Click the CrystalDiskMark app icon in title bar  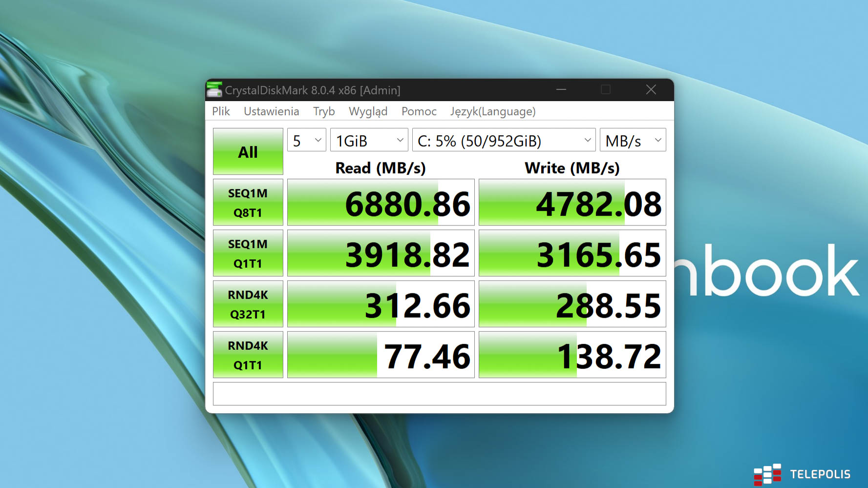214,90
